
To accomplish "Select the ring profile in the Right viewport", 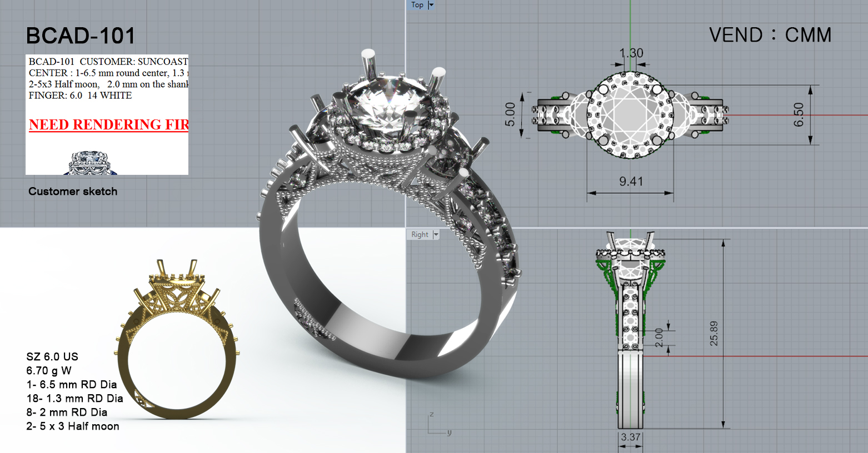I will 630,331.
